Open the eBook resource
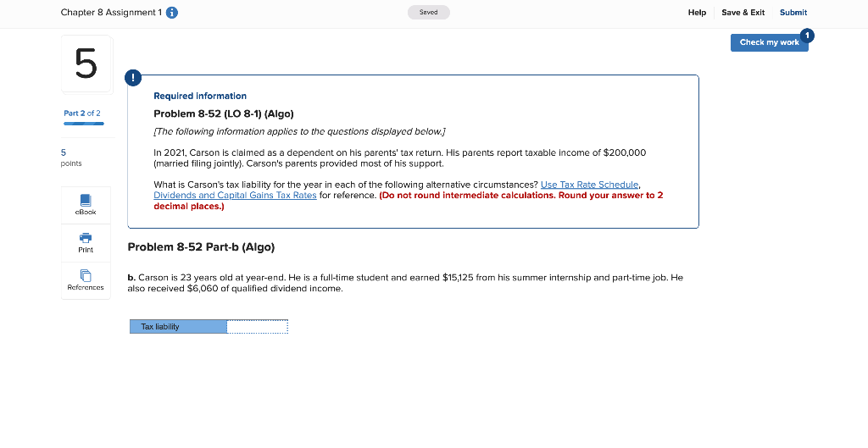The image size is (868, 448). [86, 205]
